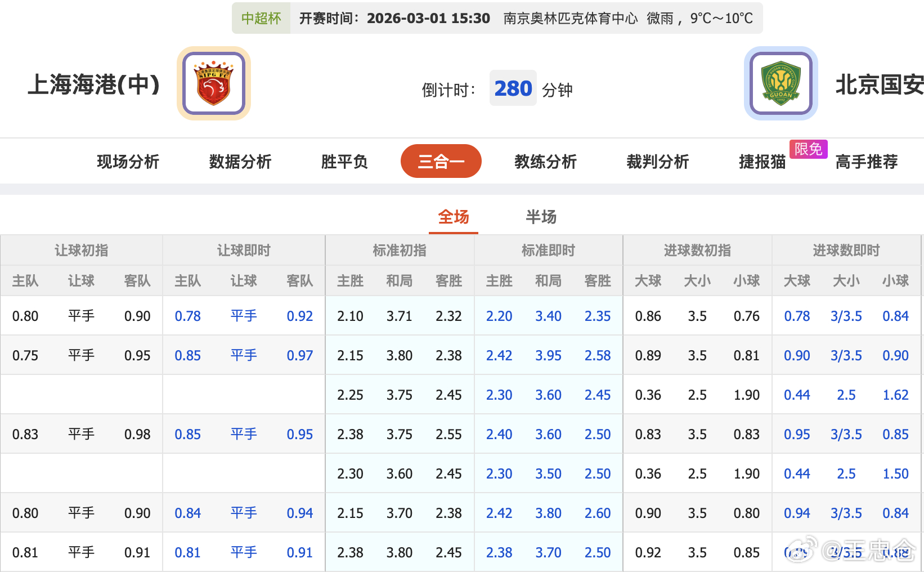Image resolution: width=924 pixels, height=572 pixels.
Task: Click the kickoff time 2026-03-01 15:30
Action: pos(428,17)
